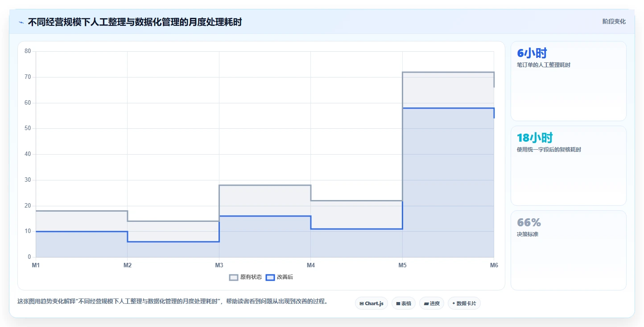Open the 66% data card
Image resolution: width=644 pixels, height=327 pixels.
(569, 250)
